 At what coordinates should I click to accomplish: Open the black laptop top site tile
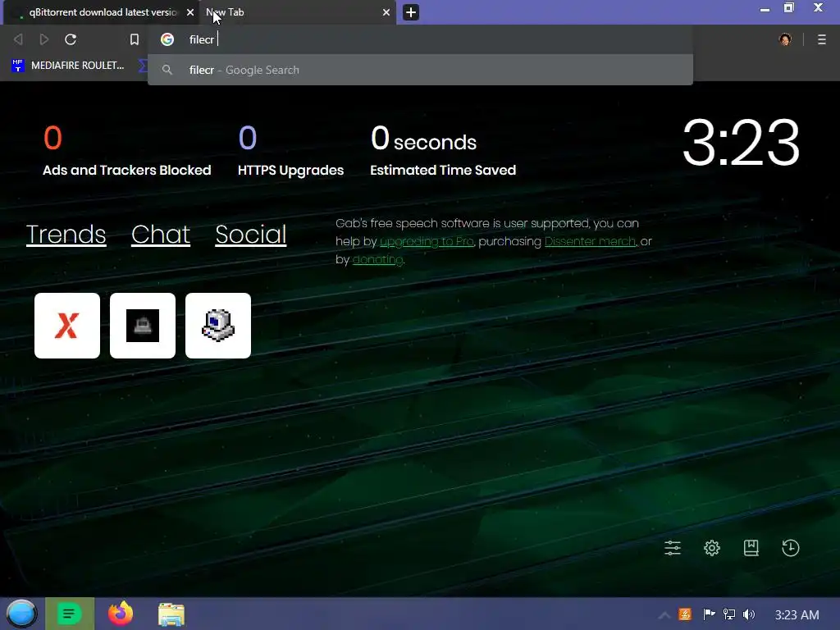pyautogui.click(x=143, y=326)
